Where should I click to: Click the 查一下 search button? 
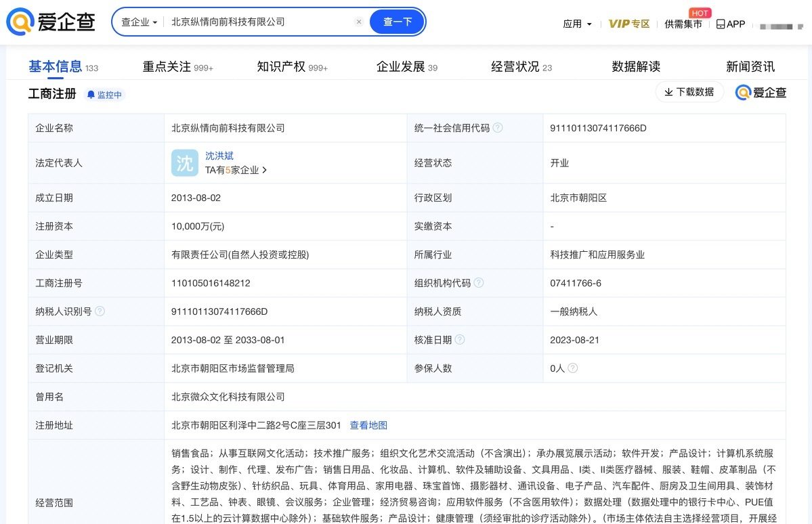[x=398, y=22]
